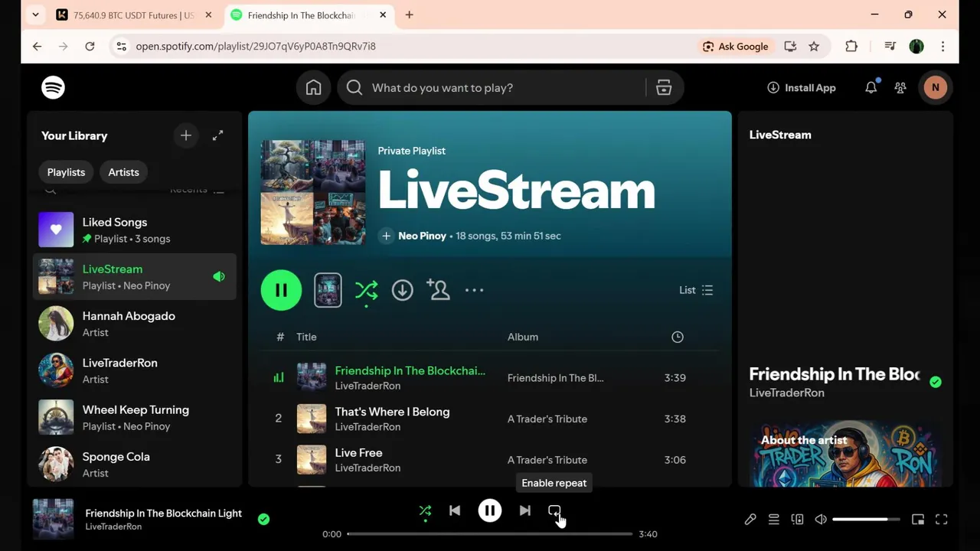Viewport: 980px width, 551px height.
Task: Toggle shuffle in the player bar
Action: (x=425, y=510)
